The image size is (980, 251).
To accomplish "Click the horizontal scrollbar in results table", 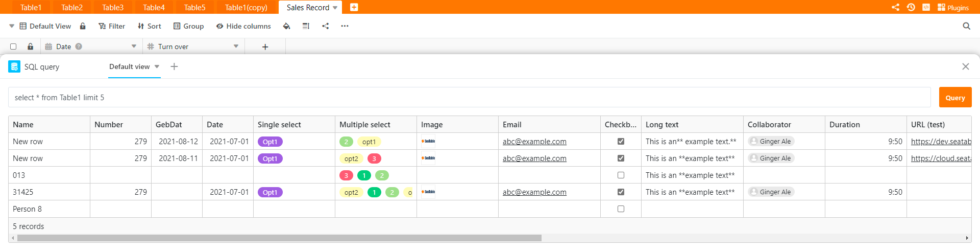I will pos(279,238).
